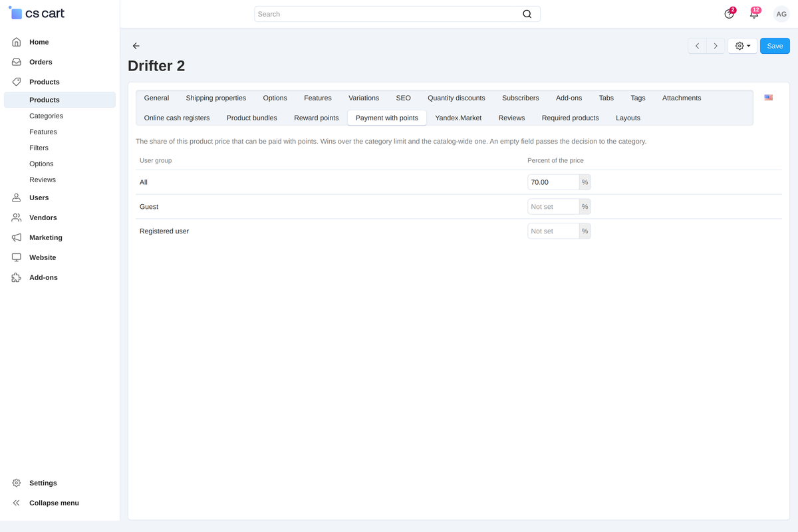
Task: Select the Payment with points tab
Action: coord(387,118)
